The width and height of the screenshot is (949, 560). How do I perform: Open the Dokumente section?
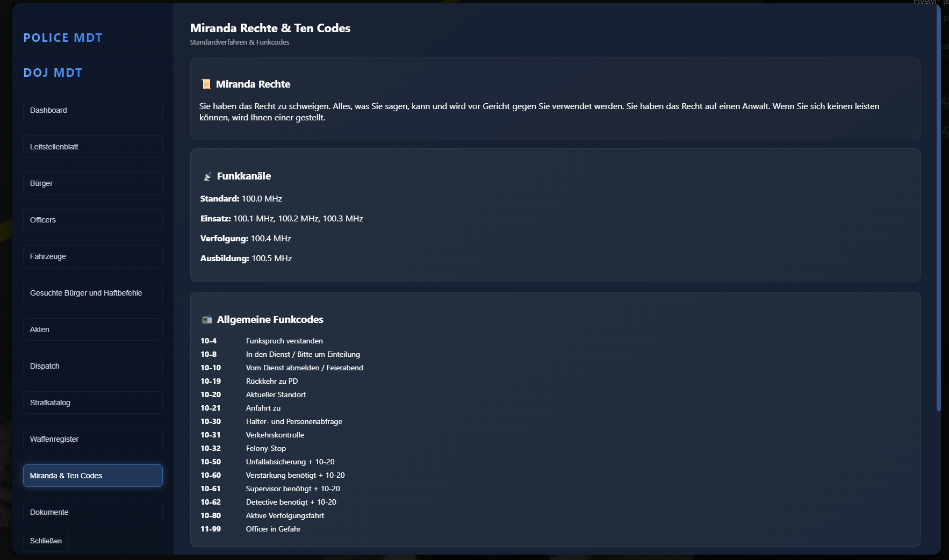coord(92,512)
